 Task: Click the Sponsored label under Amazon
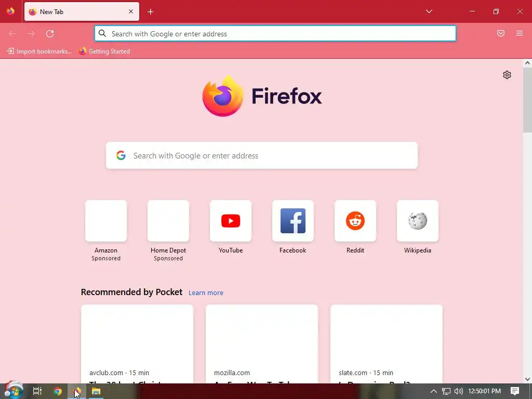tap(106, 258)
